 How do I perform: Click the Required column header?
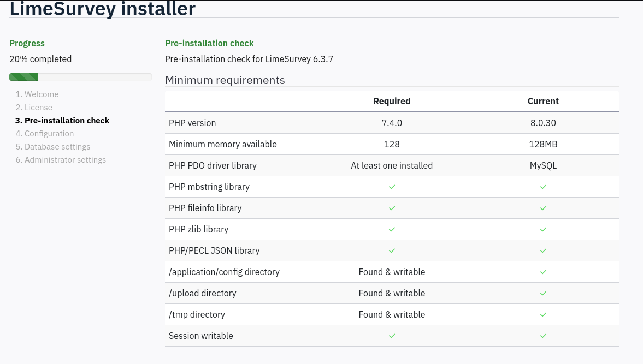click(392, 101)
